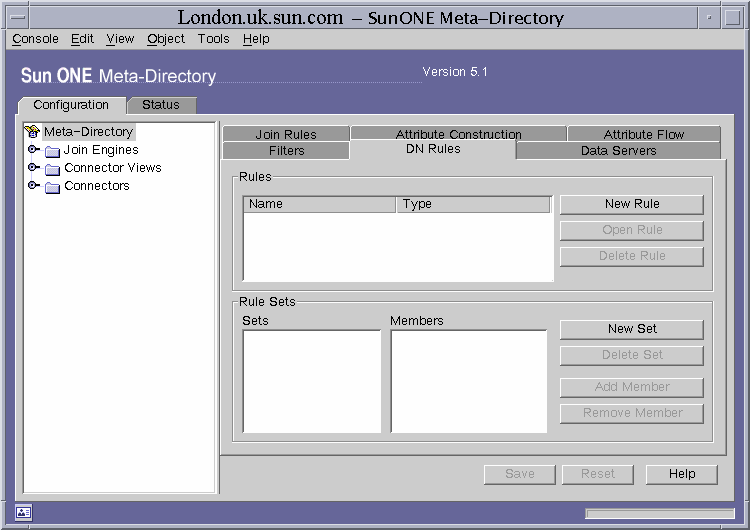Open the Help menu
Viewport: 750px width, 530px height.
(256, 39)
